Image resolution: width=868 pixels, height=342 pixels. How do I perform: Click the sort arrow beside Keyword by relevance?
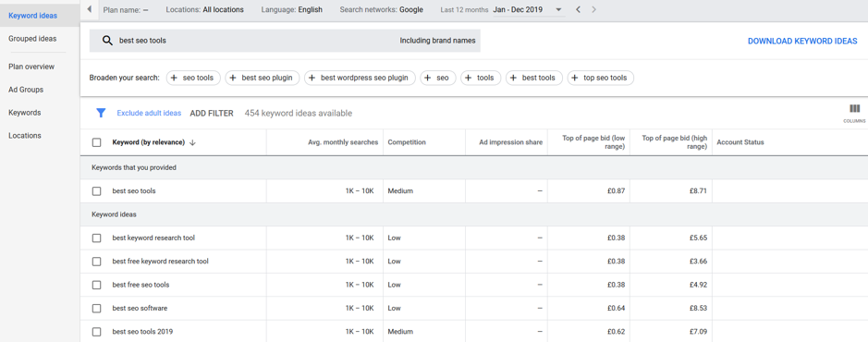click(192, 142)
